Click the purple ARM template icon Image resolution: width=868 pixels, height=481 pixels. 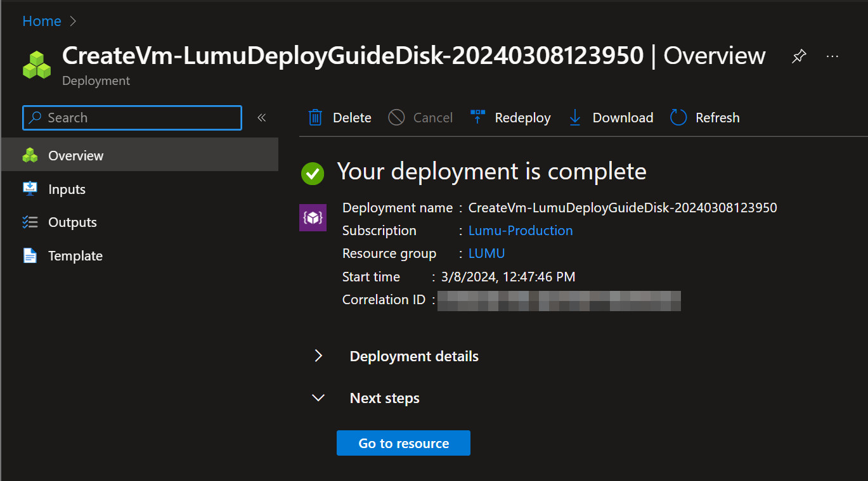tap(313, 217)
